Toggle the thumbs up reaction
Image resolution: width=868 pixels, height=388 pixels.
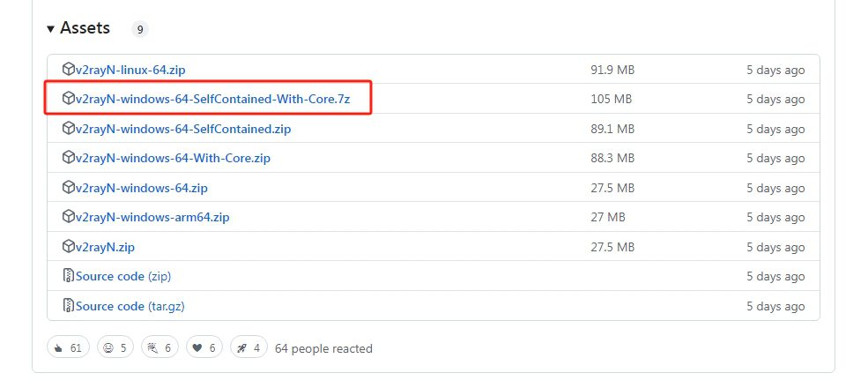pos(68,348)
